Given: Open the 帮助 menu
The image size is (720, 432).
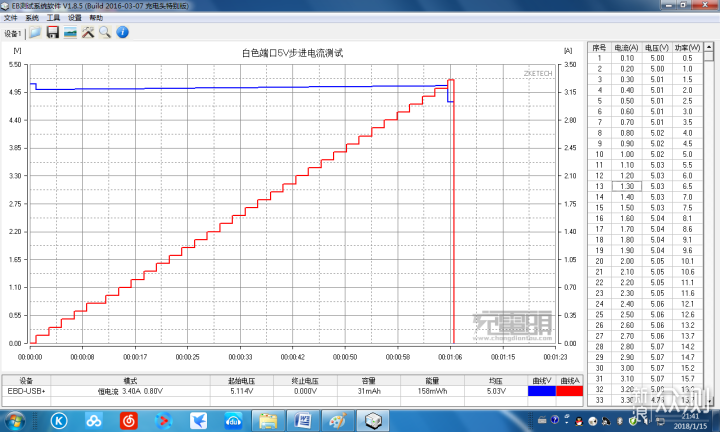Looking at the screenshot, I should coord(96,17).
